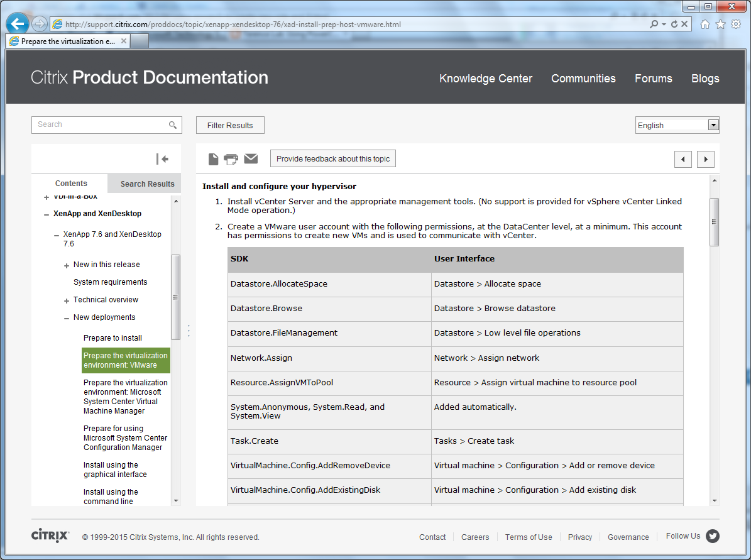Click the Network.Assign table cell
Image resolution: width=751 pixels, height=560 pixels.
329,358
